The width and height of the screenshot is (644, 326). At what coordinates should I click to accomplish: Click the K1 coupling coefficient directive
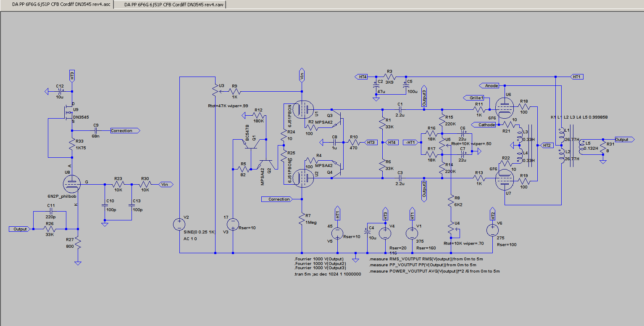(x=579, y=117)
